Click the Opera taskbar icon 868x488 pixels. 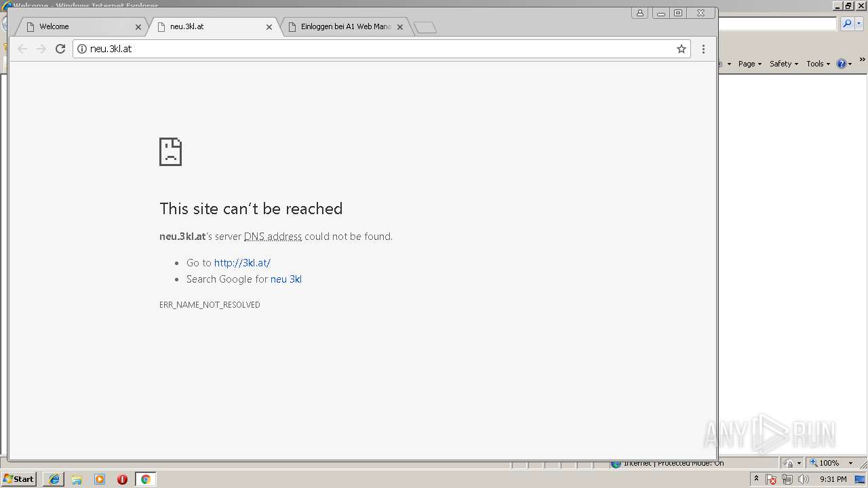coord(122,479)
